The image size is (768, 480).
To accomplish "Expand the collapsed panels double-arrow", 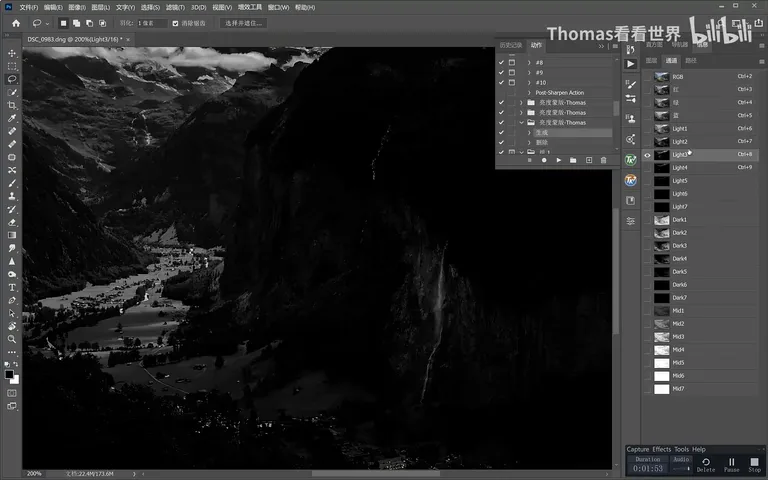I will [x=601, y=46].
